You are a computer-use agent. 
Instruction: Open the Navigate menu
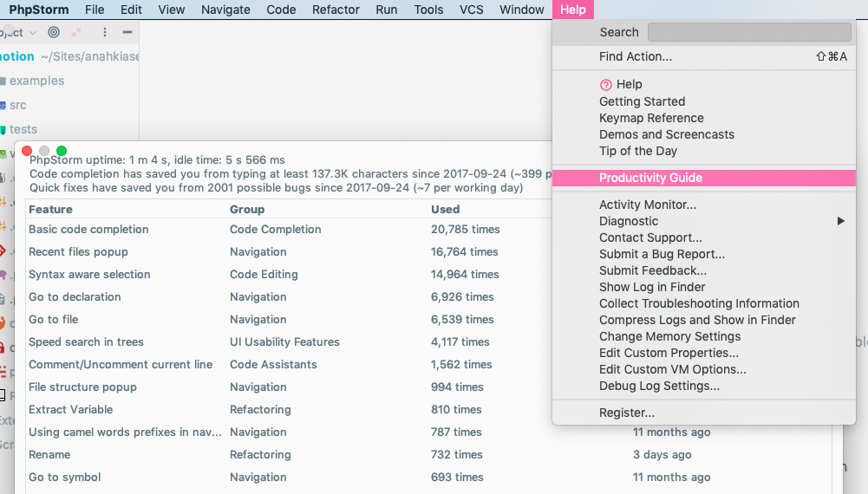[x=225, y=10]
